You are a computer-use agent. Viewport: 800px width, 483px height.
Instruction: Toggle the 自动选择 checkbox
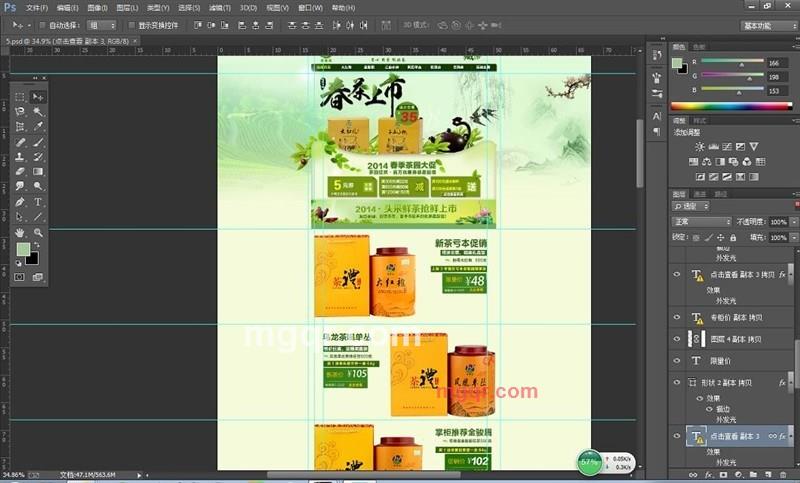(43, 25)
